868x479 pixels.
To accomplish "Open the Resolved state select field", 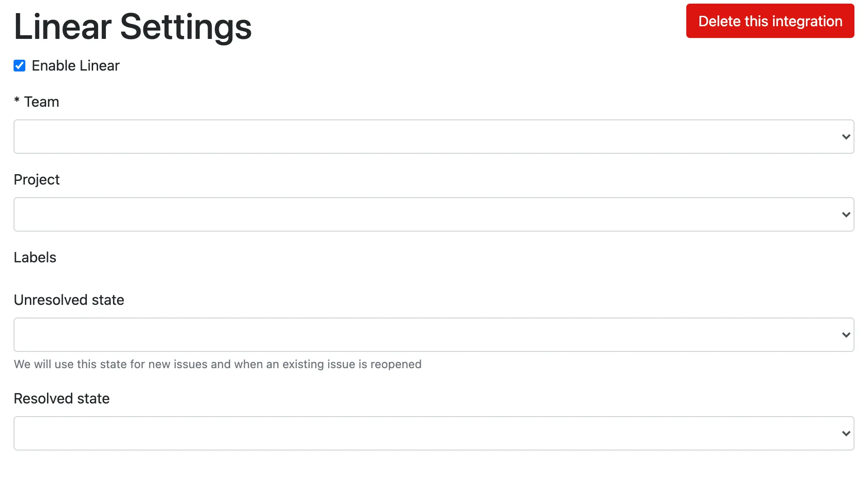I will pyautogui.click(x=425, y=433).
